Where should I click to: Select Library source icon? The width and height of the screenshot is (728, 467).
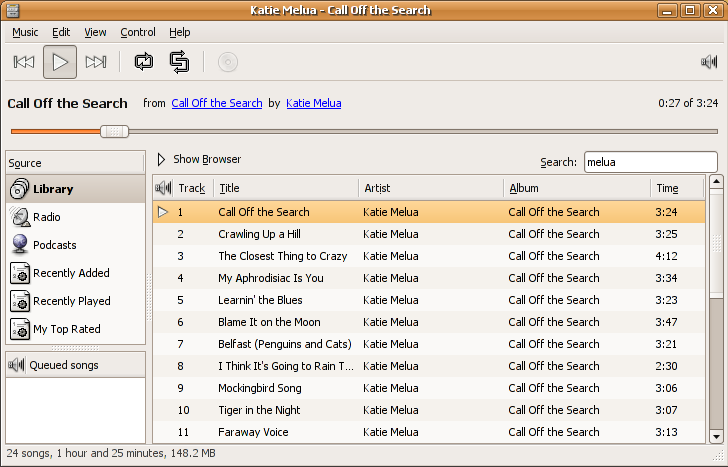coord(20,189)
